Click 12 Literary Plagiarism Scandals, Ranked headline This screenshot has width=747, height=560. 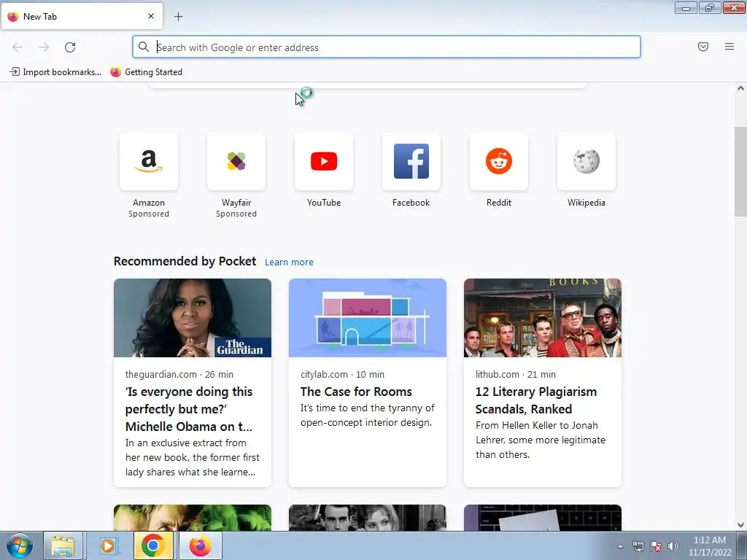[x=536, y=400]
